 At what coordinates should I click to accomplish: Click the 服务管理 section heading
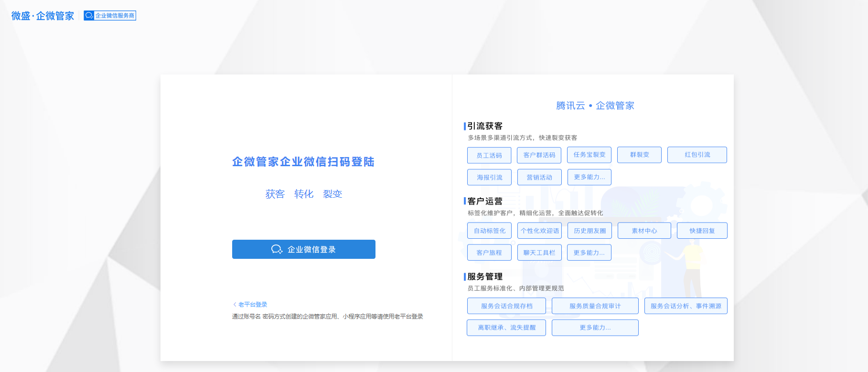(x=485, y=276)
